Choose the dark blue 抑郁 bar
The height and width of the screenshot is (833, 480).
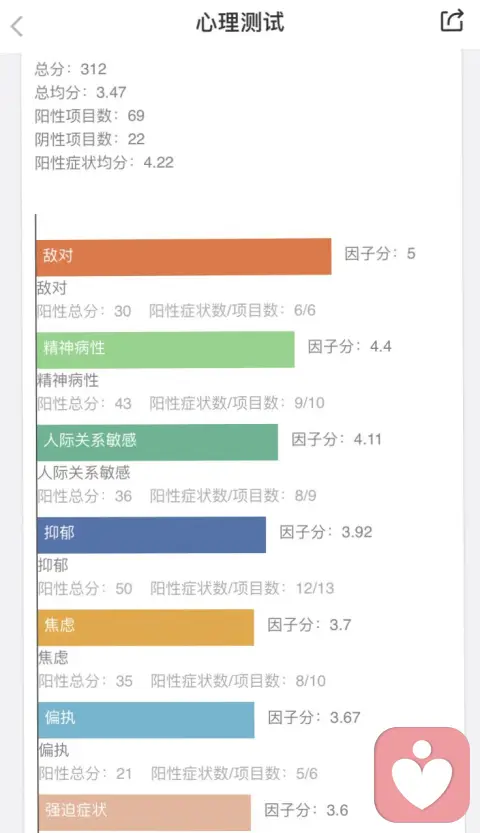(151, 534)
